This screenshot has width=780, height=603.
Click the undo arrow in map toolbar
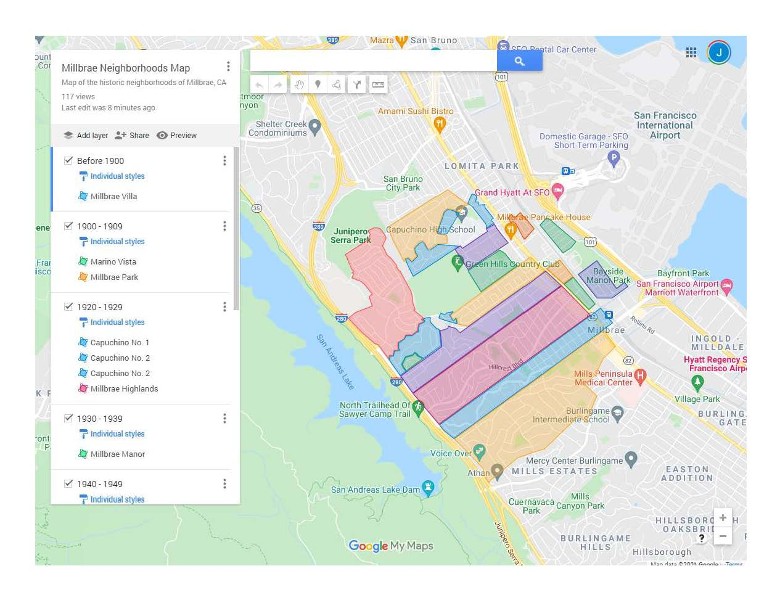tap(259, 85)
